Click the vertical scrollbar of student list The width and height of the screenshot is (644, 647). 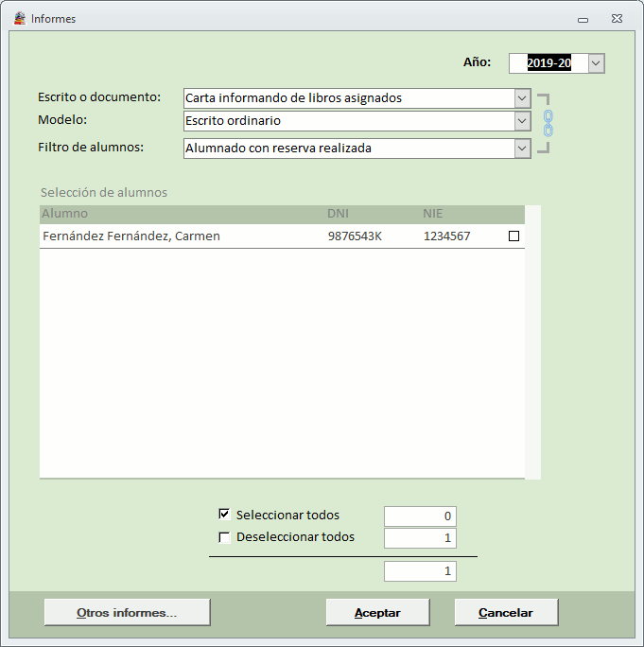coord(532,341)
